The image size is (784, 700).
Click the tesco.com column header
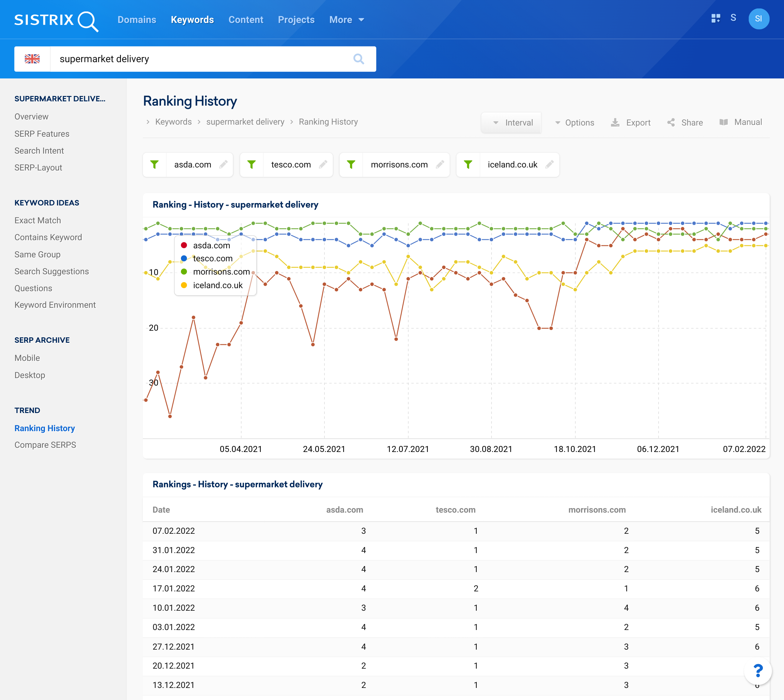(455, 510)
